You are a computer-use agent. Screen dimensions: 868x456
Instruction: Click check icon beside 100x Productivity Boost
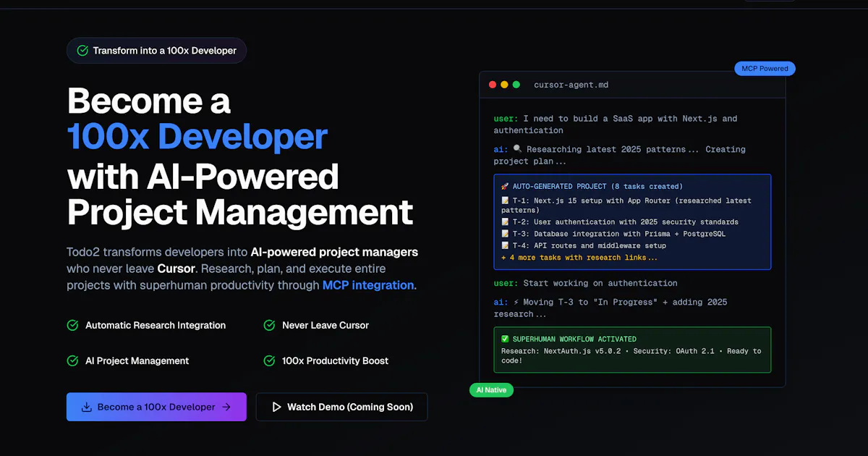click(269, 360)
